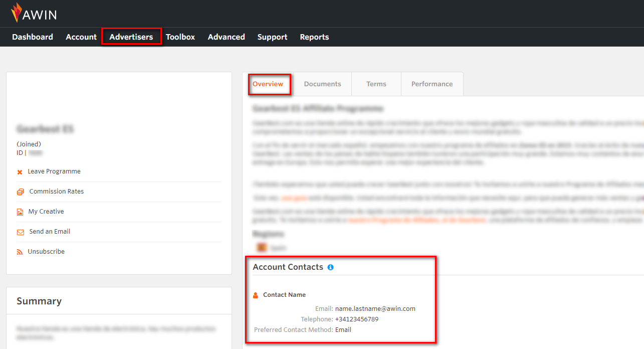The height and width of the screenshot is (349, 644).
Task: Open the Terms tab
Action: 376,84
